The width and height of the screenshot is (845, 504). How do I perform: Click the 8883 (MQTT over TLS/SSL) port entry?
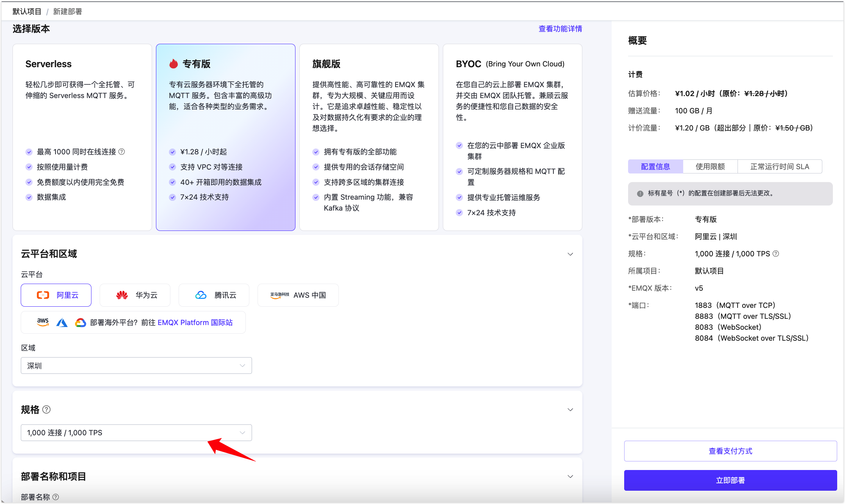(x=743, y=316)
